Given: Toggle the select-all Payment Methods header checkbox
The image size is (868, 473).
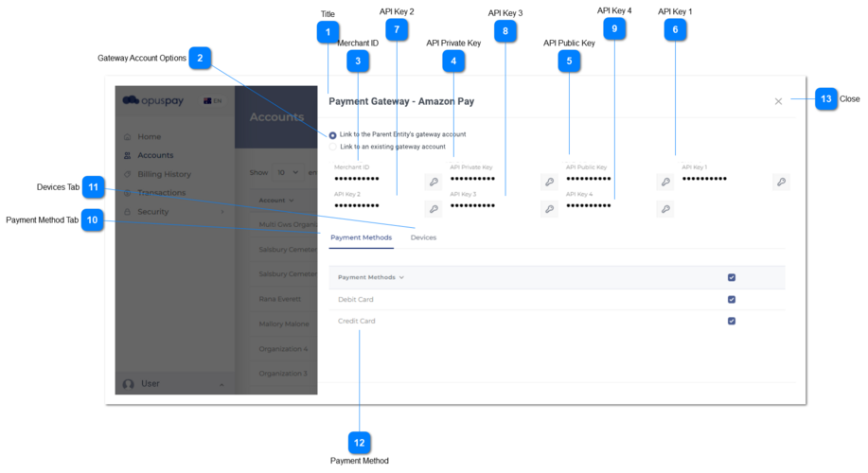Looking at the screenshot, I should (x=731, y=277).
